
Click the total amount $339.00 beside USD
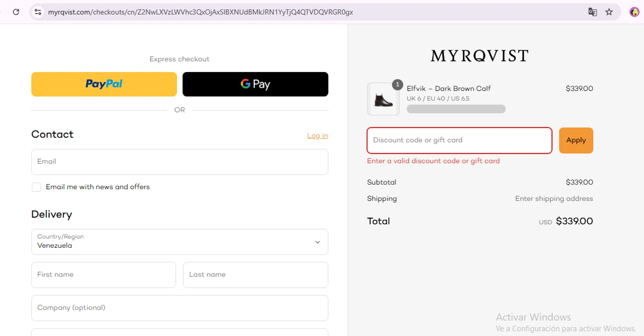574,221
